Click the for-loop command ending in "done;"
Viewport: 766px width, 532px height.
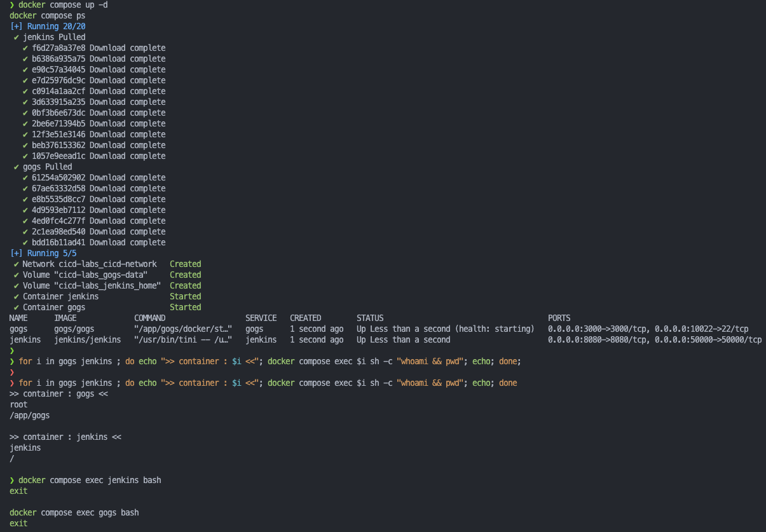[x=270, y=361]
